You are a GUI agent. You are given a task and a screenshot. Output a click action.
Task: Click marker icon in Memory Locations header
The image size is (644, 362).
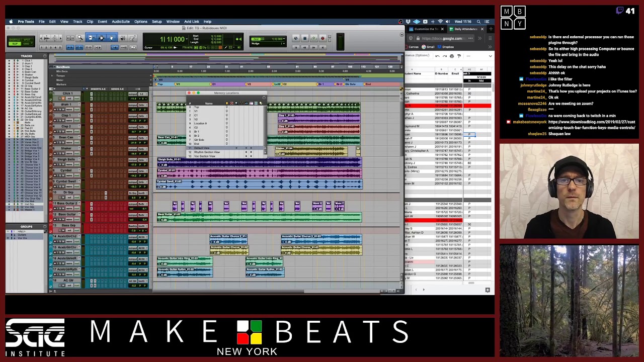click(227, 103)
